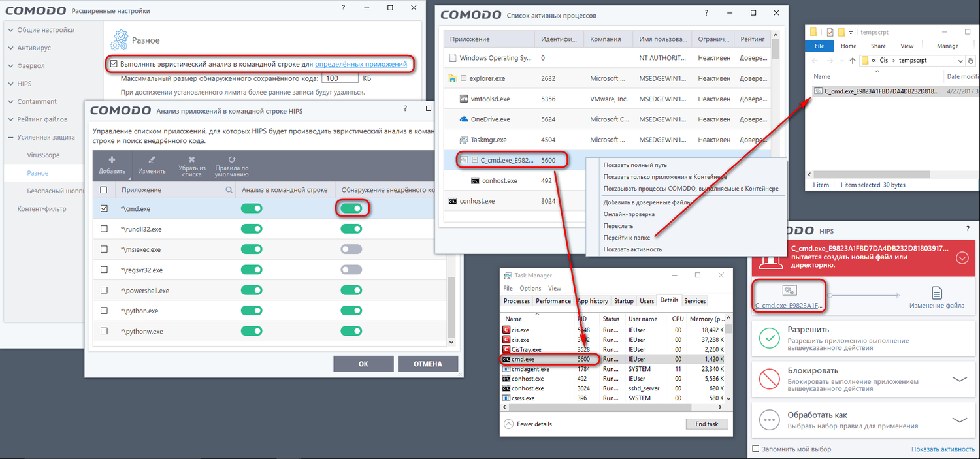
Task: Check the Запомнить мой выбор checkbox
Action: pos(756,449)
